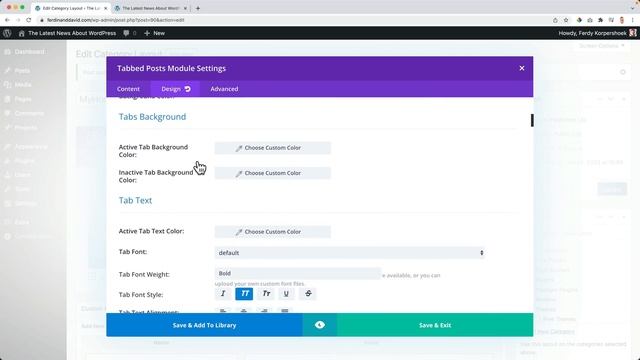Click the Tab Text section heading
640x360 pixels.
135,200
